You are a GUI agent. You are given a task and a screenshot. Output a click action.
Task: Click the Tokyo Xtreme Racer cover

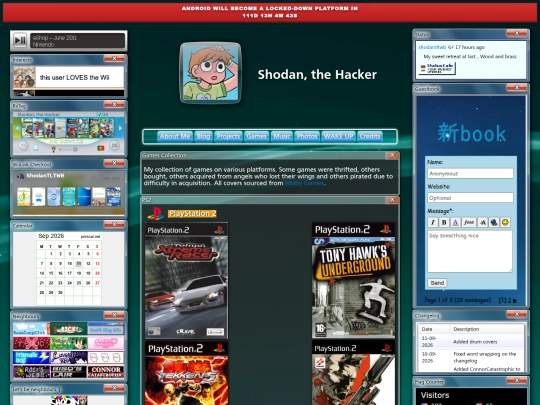(186, 281)
